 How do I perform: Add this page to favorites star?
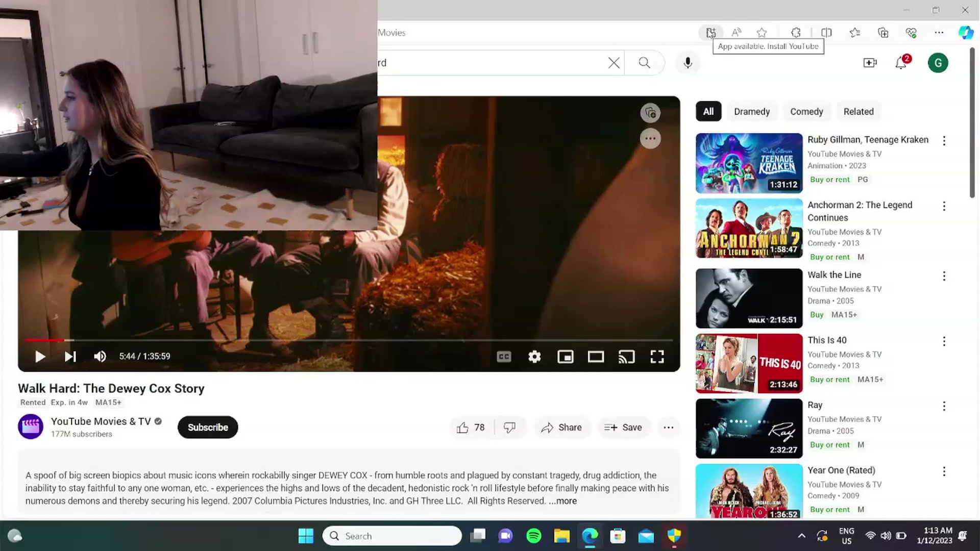click(762, 33)
